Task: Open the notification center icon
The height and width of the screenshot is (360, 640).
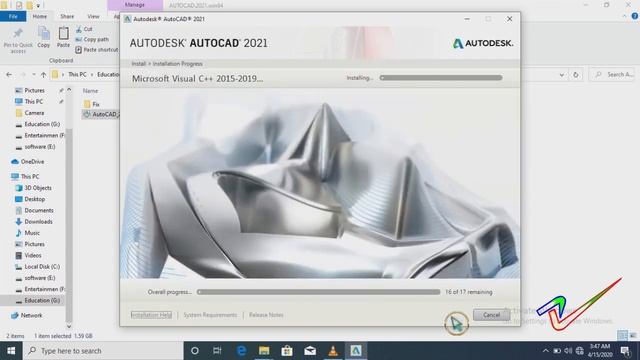Action: tap(626, 351)
